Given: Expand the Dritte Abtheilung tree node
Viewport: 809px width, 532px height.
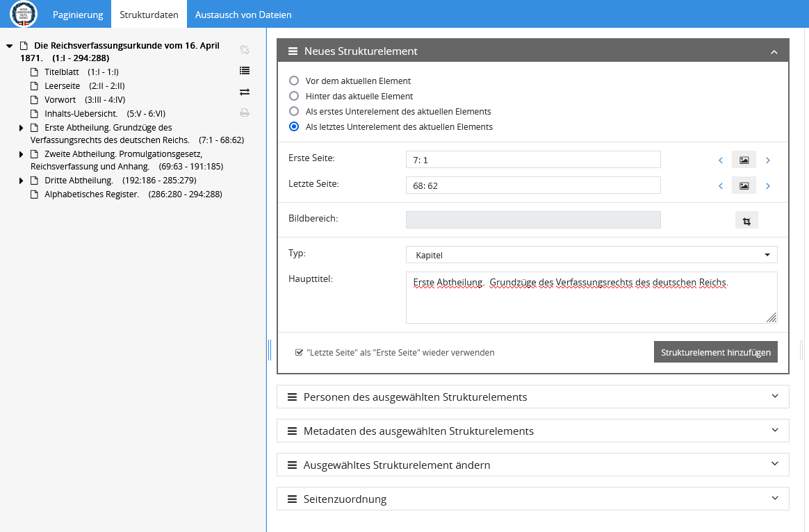Looking at the screenshot, I should click(x=21, y=181).
